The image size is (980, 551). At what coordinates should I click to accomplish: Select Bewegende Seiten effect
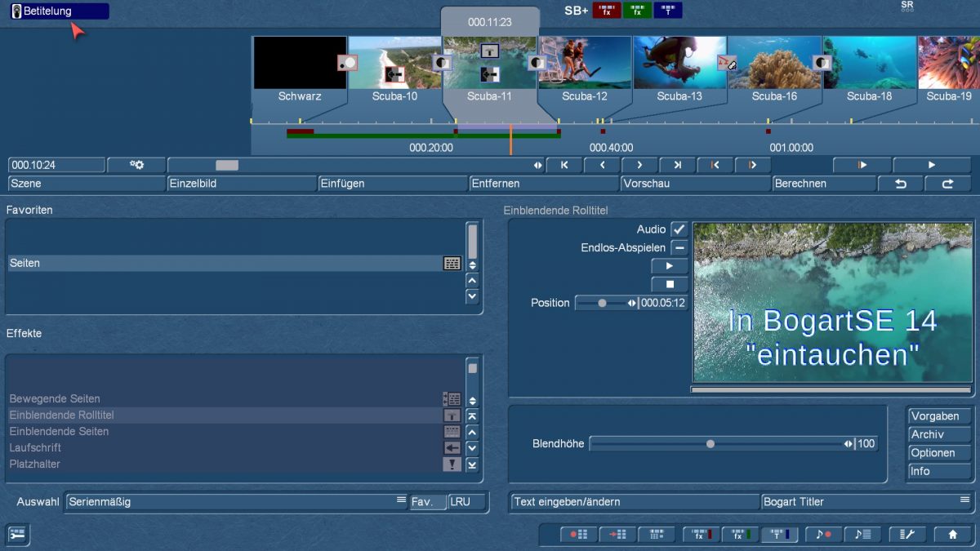(55, 399)
